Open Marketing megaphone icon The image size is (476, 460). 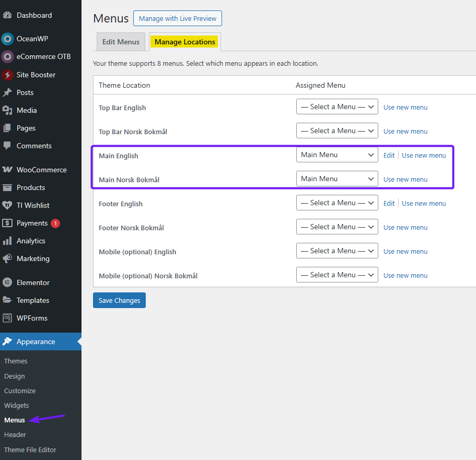click(7, 258)
